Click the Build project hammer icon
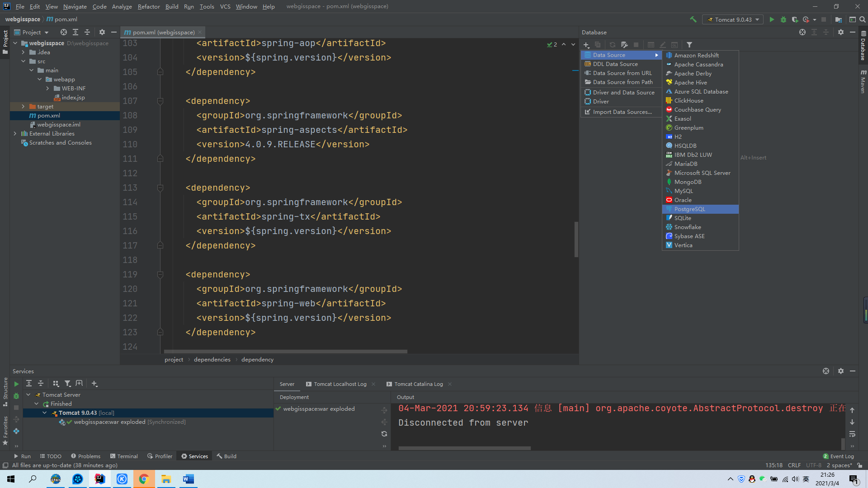The height and width of the screenshot is (488, 868). click(x=693, y=19)
